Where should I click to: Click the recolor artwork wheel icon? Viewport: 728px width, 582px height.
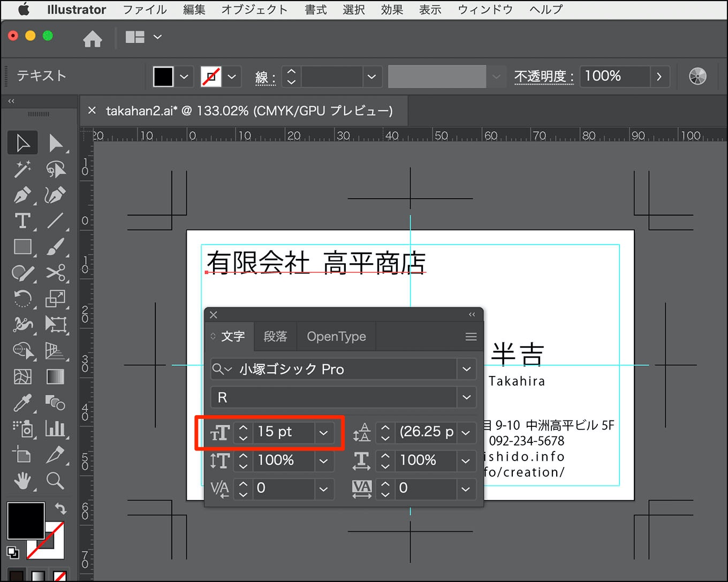pyautogui.click(x=698, y=76)
